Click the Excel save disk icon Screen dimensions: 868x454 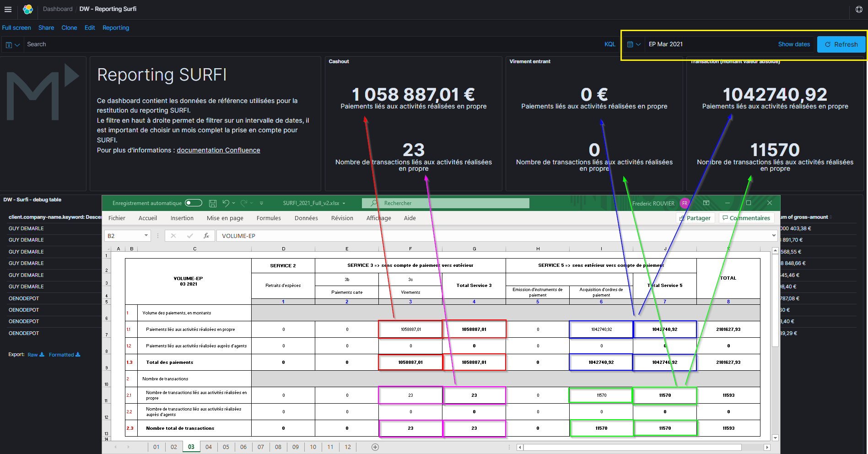tap(213, 203)
